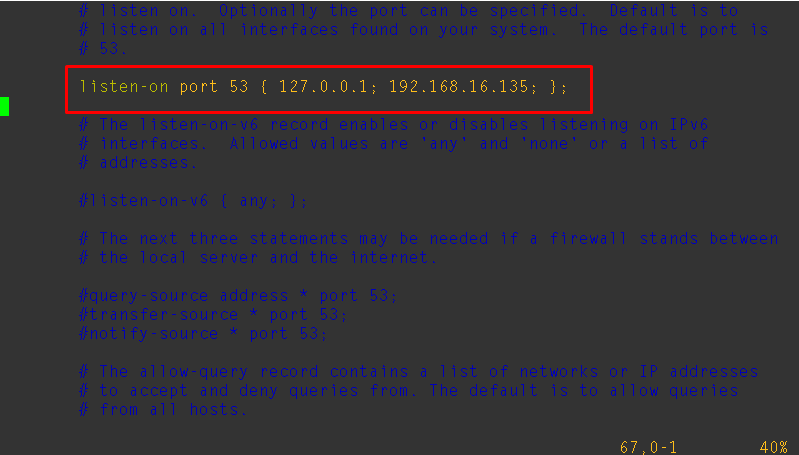The width and height of the screenshot is (799, 455).
Task: Click the port number 53 in the listen-on line
Action: [238, 87]
